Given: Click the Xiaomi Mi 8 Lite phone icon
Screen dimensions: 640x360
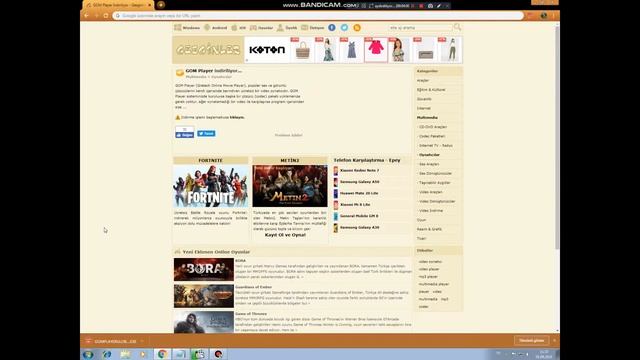Looking at the screenshot, I should 336,205.
